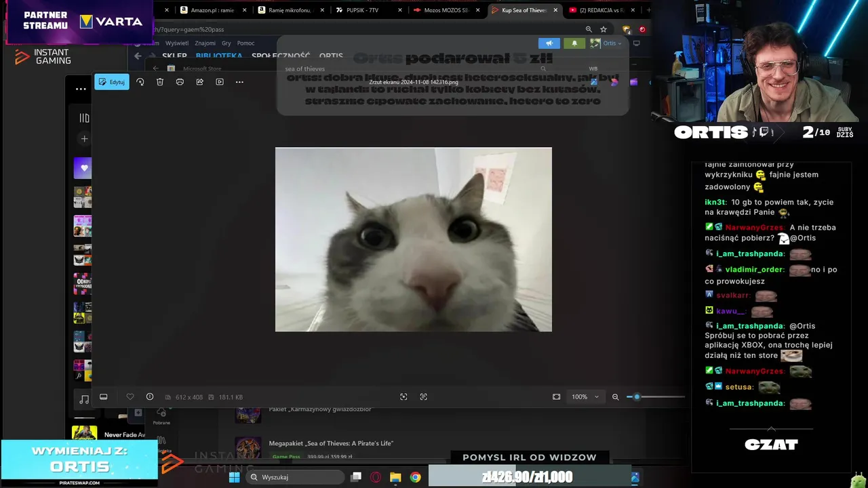Mark the photo as favorite with heart
Viewport: 868px width, 488px height.
tap(130, 396)
